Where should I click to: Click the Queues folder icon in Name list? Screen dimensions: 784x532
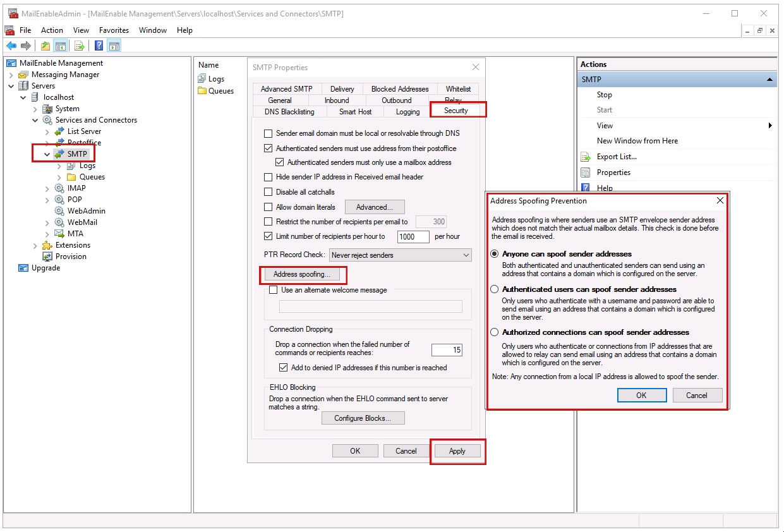tap(202, 91)
